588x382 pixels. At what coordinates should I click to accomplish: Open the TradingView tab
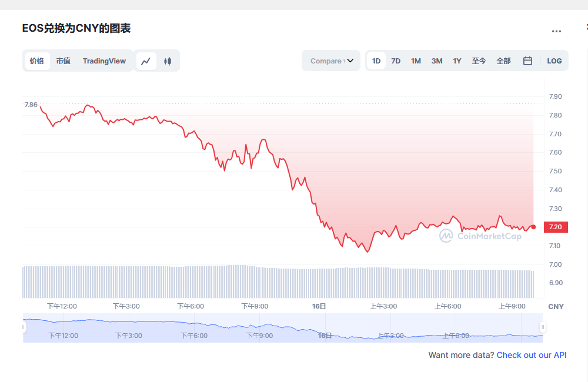click(x=104, y=61)
